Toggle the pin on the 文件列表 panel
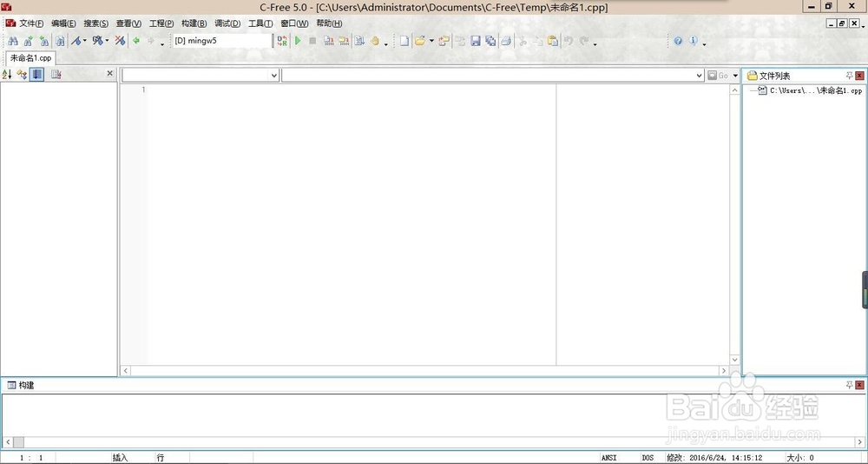Screen dimensions: 868x464 click(849, 76)
